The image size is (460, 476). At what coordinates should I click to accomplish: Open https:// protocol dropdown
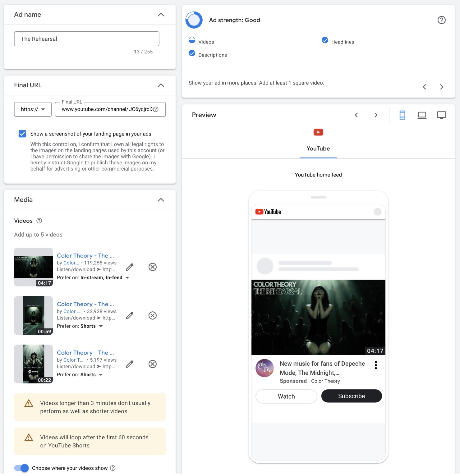(x=33, y=109)
